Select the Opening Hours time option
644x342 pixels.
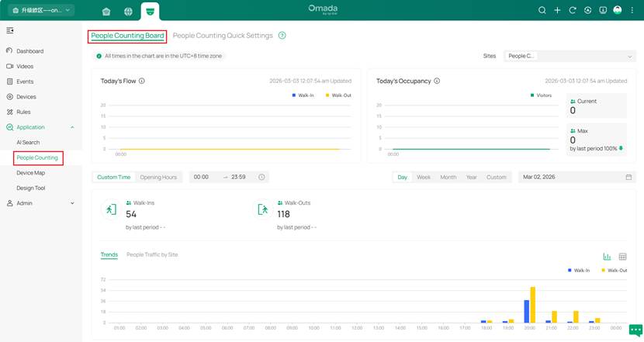click(x=158, y=177)
